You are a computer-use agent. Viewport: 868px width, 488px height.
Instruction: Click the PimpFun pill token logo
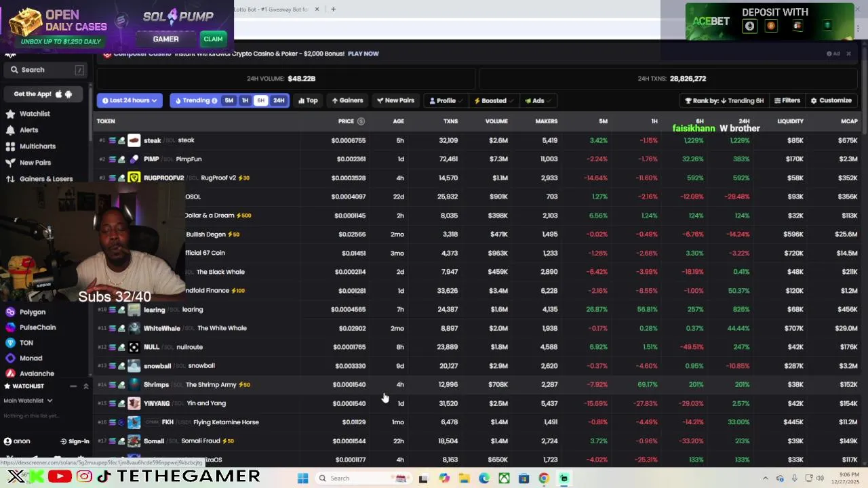click(134, 159)
